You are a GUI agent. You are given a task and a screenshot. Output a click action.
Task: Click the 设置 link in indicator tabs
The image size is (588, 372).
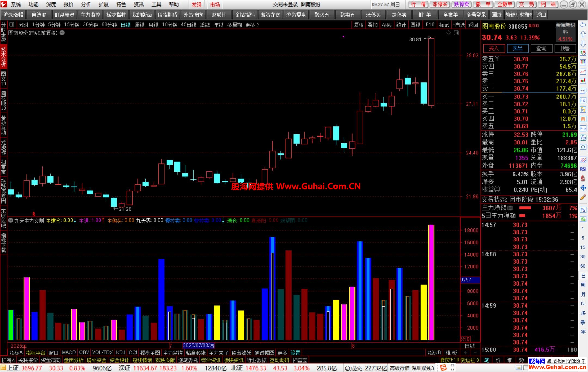(295, 353)
